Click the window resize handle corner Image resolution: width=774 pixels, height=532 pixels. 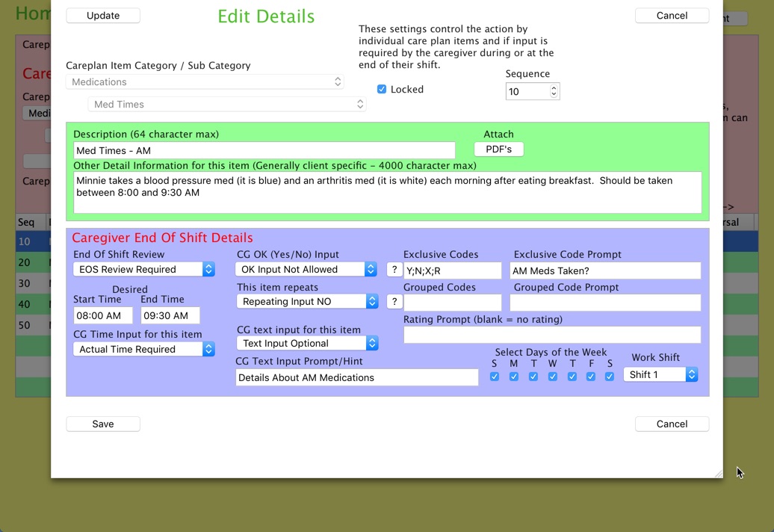click(718, 473)
